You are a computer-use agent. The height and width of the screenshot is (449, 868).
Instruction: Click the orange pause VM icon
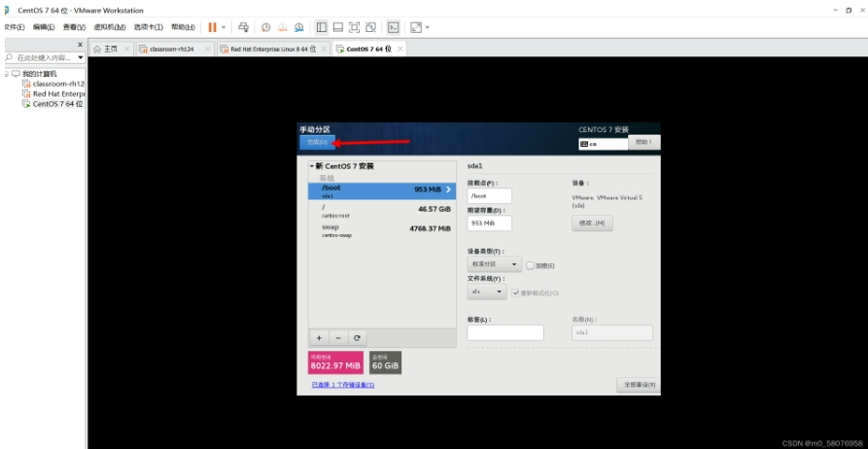point(212,27)
